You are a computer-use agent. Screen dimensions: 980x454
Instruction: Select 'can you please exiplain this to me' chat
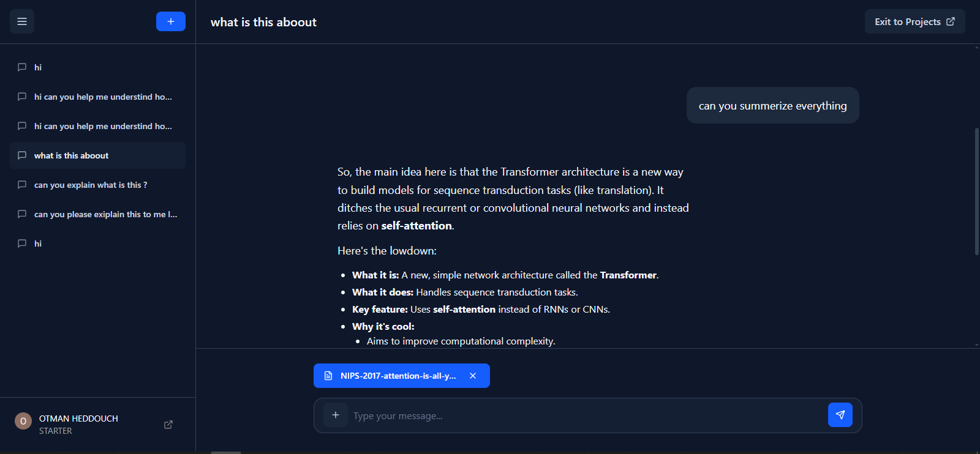pyautogui.click(x=97, y=214)
